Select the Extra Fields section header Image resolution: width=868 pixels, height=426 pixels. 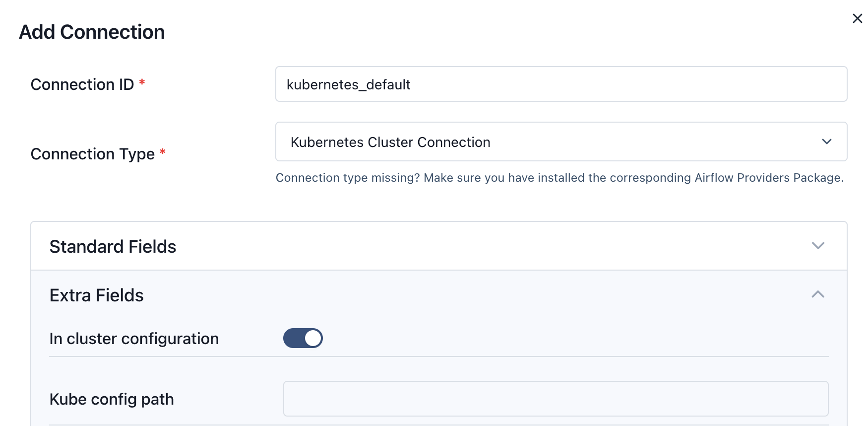coord(96,294)
